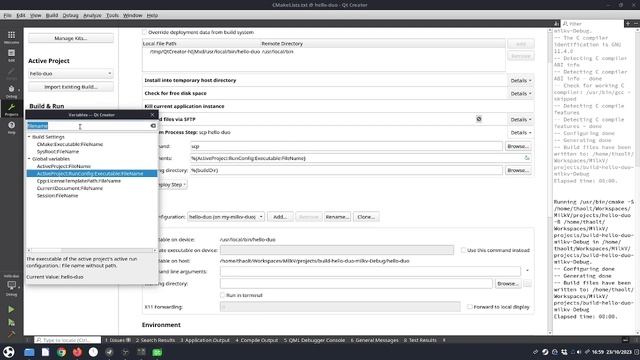Image resolution: width=640 pixels, height=360 pixels.
Task: Open the application launcher on taskbar
Action: pos(9,352)
